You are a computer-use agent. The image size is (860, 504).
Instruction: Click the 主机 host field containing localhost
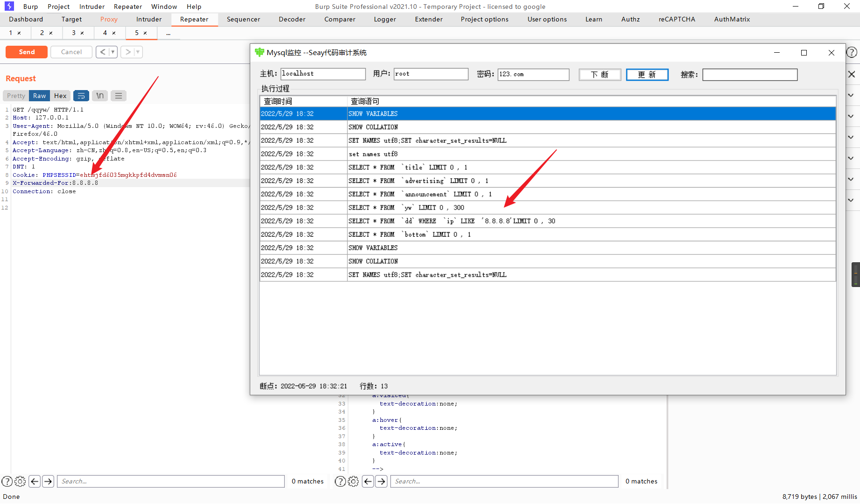(323, 74)
